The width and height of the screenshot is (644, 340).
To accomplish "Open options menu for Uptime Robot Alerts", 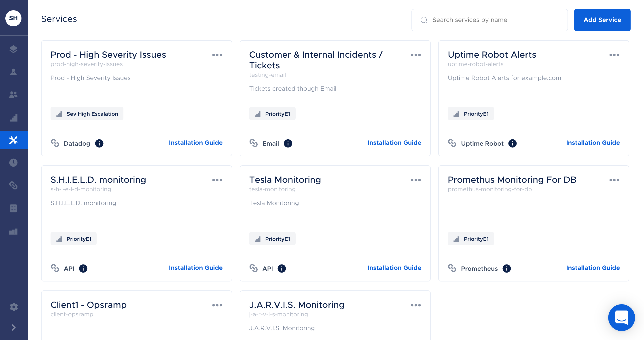I will click(x=614, y=55).
